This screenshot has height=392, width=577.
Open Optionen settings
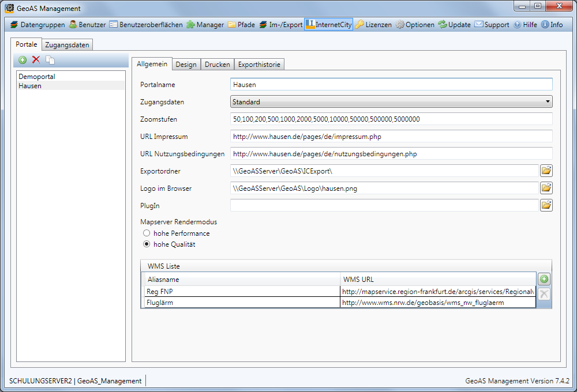tap(415, 25)
